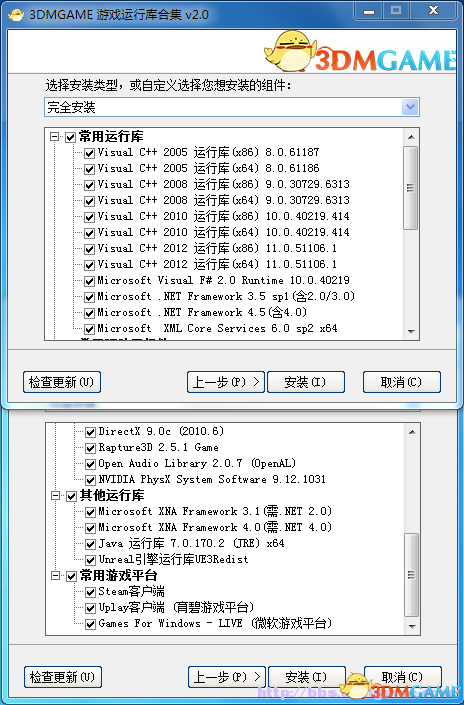The width and height of the screenshot is (464, 705).
Task: Click upper 安装(I) install button
Action: pos(306,382)
